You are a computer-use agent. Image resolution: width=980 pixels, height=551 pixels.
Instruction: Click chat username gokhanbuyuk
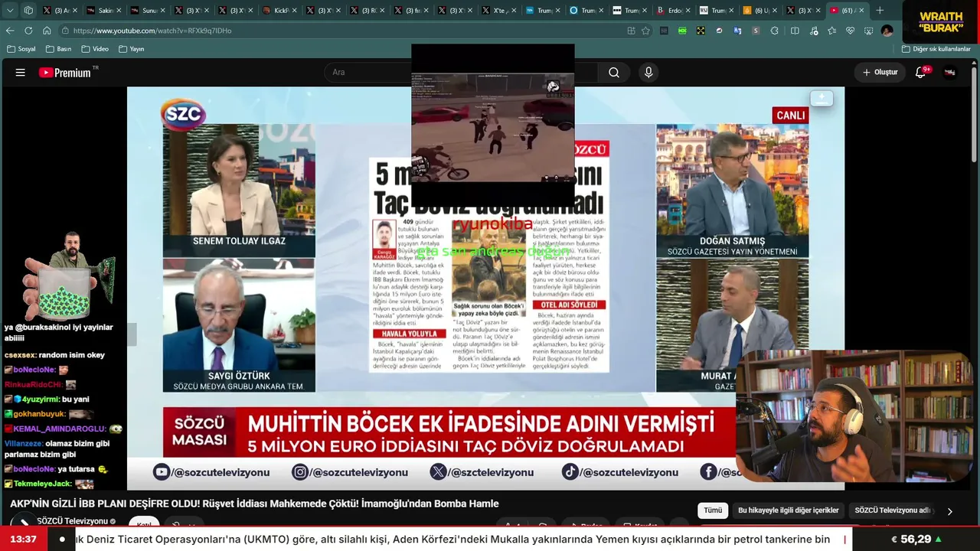point(40,414)
